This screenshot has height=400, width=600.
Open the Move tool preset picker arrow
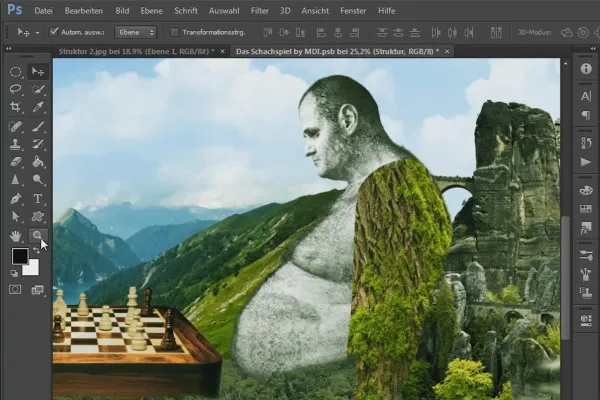click(x=38, y=33)
